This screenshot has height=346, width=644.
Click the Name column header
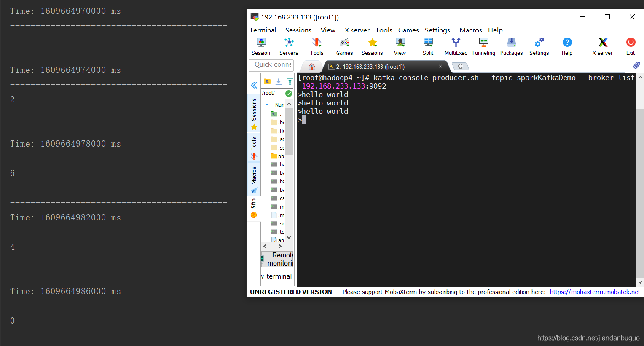[x=279, y=105]
